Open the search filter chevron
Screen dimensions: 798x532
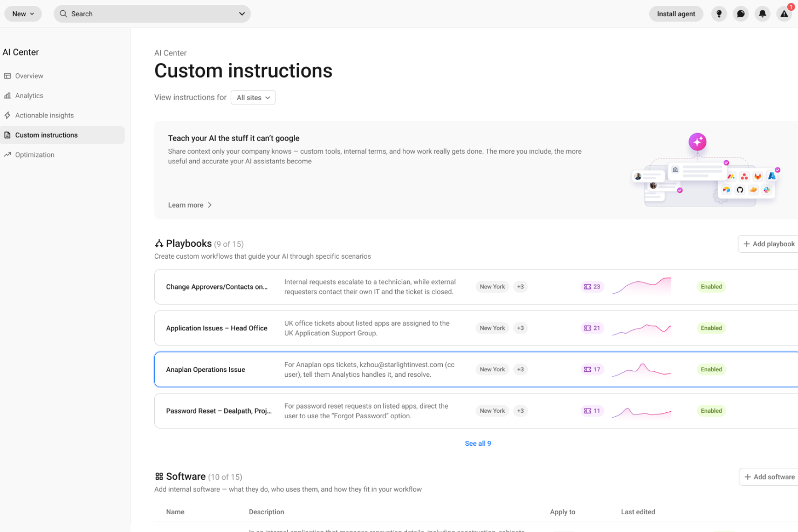(x=242, y=13)
